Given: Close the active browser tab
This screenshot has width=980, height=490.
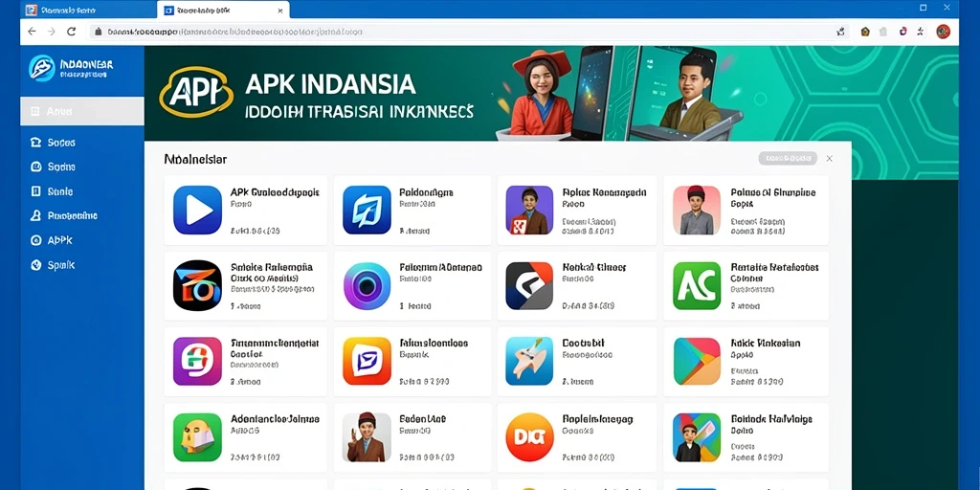Looking at the screenshot, I should [280, 10].
